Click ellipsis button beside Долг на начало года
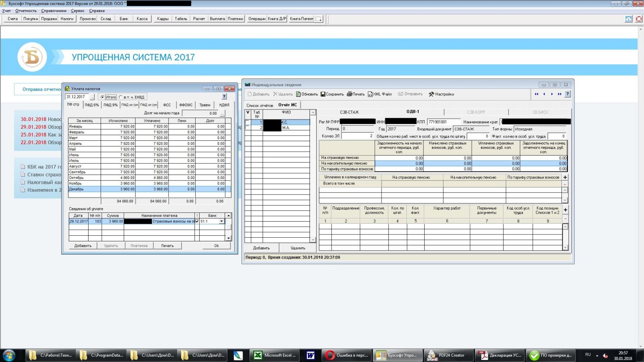Image resolution: width=644 pixels, height=362 pixels. pos(222,113)
